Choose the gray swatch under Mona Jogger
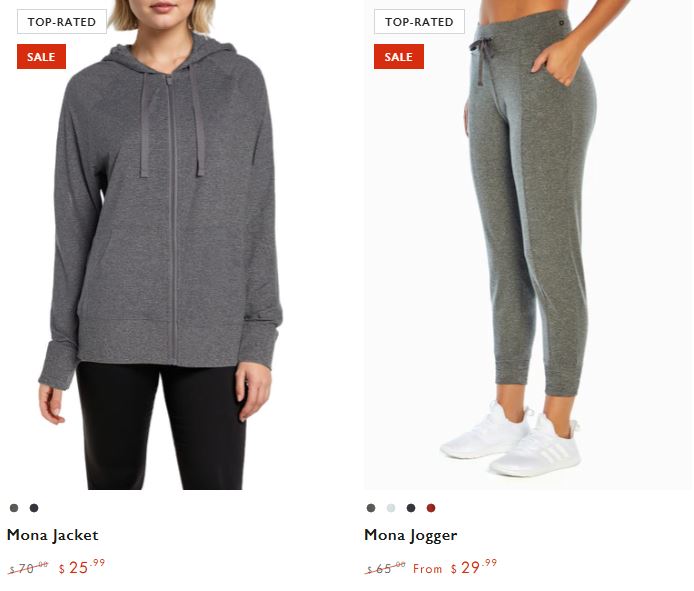The height and width of the screenshot is (591, 694). point(371,508)
